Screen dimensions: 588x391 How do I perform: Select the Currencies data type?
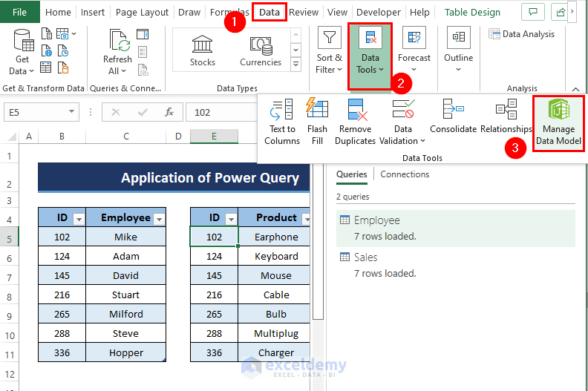coord(261,51)
